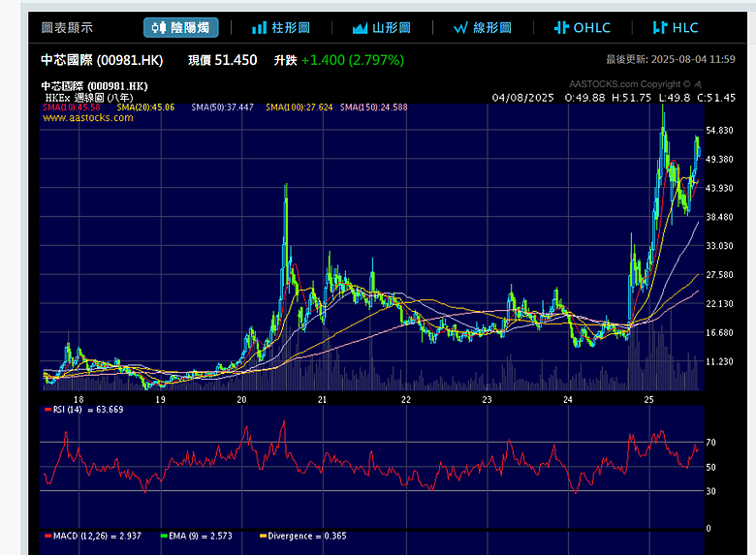
Task: Click the 54.830 price axis label
Action: (x=719, y=131)
